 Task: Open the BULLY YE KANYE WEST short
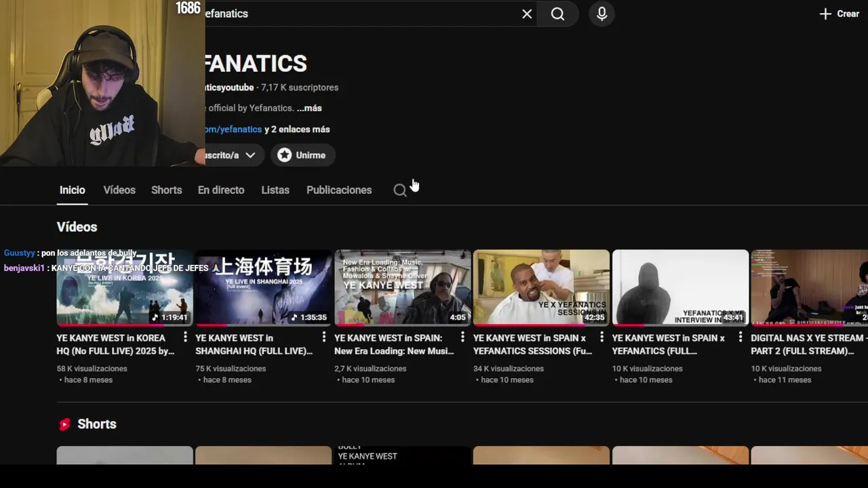(403, 455)
